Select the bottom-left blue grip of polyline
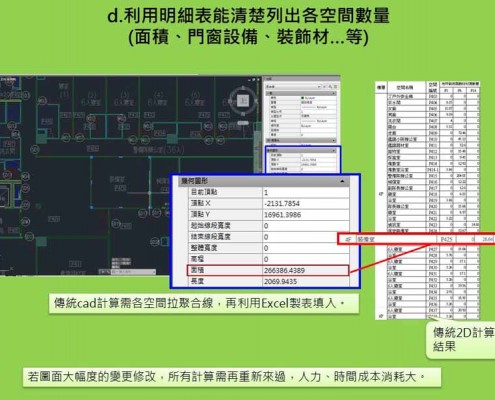This screenshot has height=400, width=495. pos(91,207)
